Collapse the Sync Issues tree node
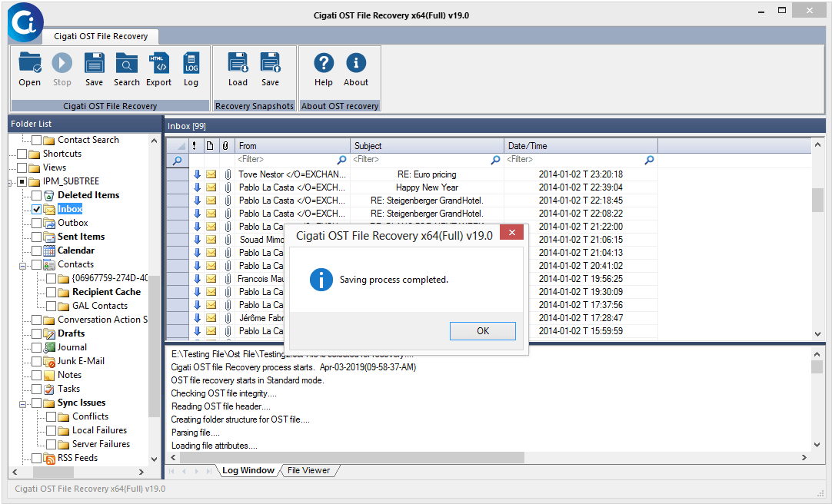This screenshot has height=504, width=832. point(23,404)
